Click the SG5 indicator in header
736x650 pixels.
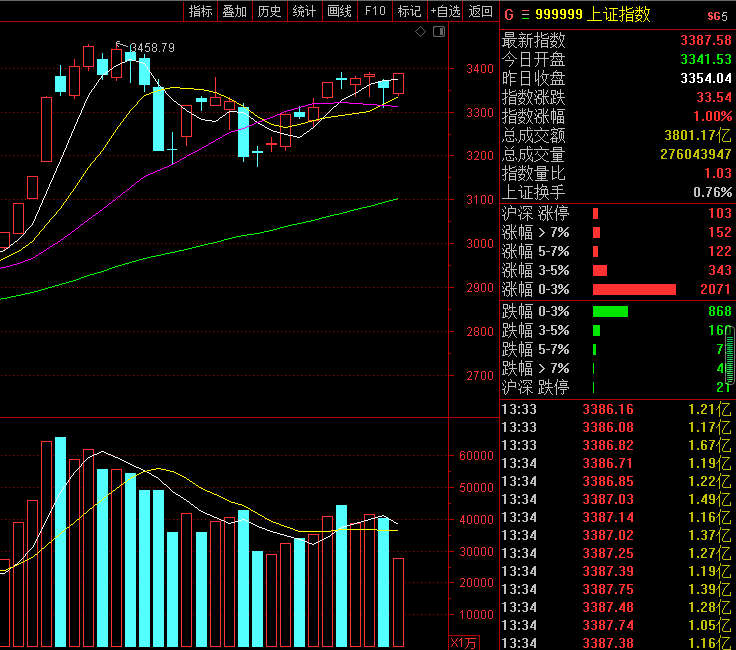717,16
